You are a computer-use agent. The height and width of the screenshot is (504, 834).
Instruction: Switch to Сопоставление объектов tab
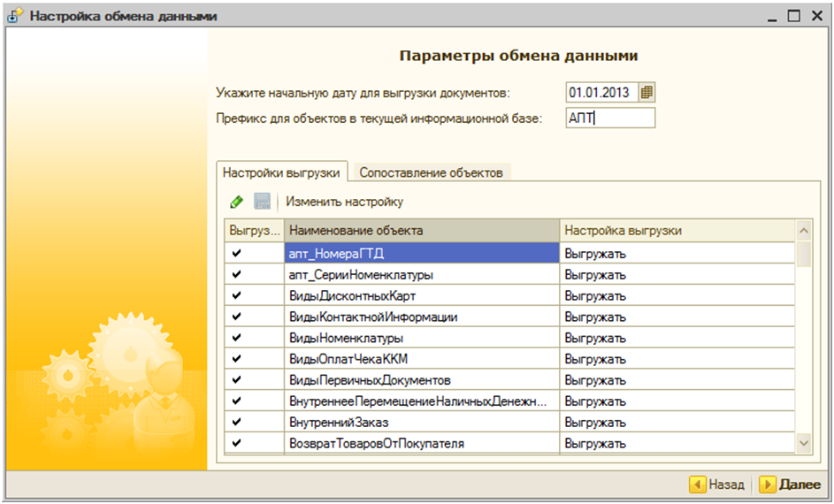(431, 172)
